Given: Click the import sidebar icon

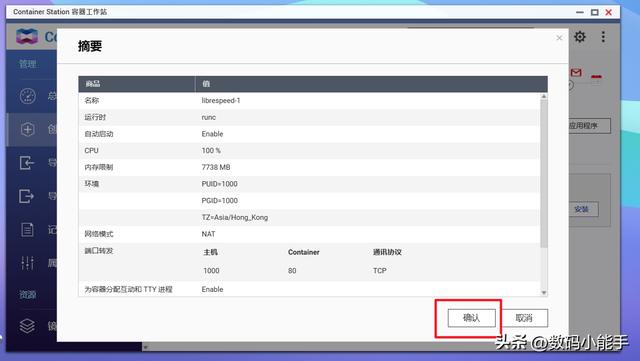Looking at the screenshot, I should point(27,163).
